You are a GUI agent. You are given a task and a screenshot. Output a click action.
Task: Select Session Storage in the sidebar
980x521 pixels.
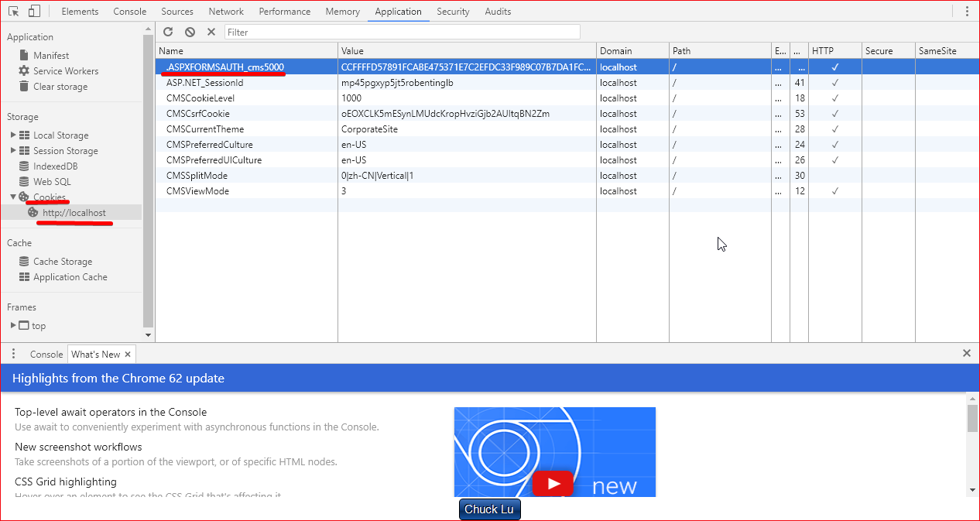pyautogui.click(x=65, y=151)
